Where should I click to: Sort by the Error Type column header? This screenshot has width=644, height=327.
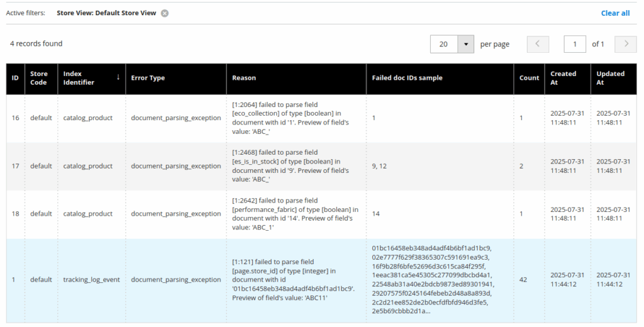[x=148, y=78]
